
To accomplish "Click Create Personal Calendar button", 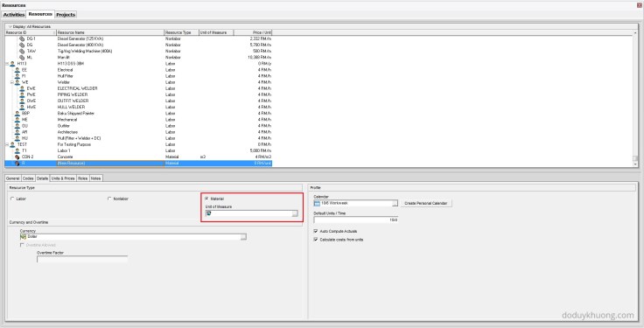I will 426,203.
